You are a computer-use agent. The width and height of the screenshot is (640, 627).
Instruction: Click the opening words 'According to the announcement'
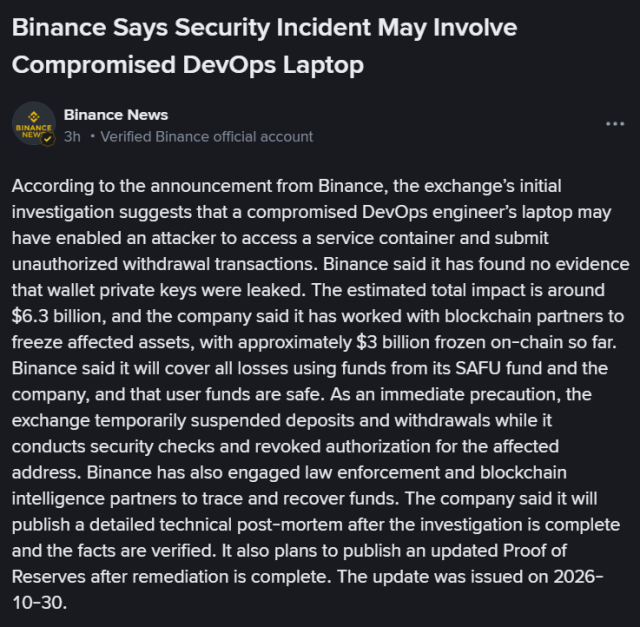click(x=142, y=186)
